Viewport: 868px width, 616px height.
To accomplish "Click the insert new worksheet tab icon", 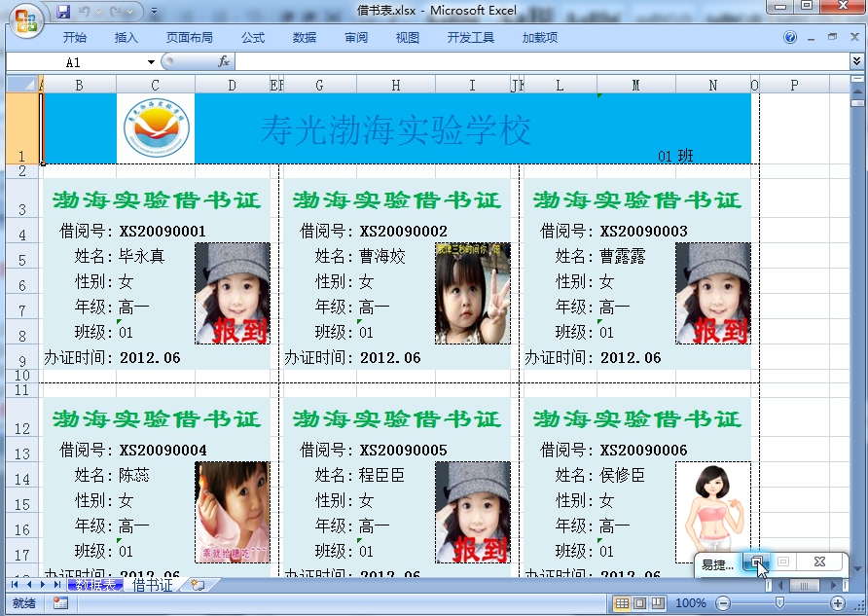I will (198, 585).
